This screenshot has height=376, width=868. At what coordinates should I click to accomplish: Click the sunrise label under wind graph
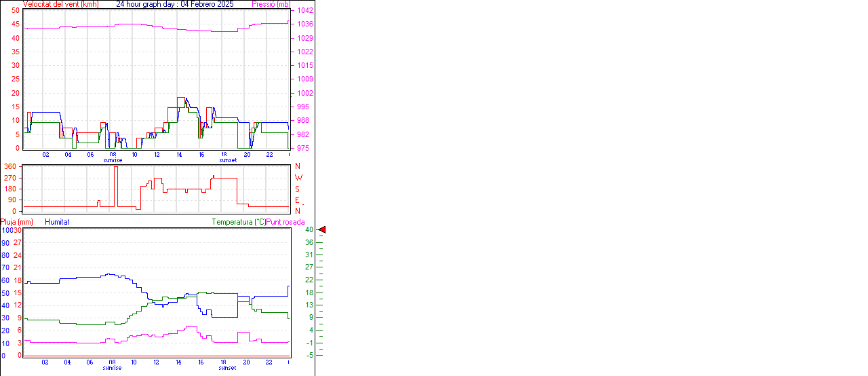(x=113, y=160)
